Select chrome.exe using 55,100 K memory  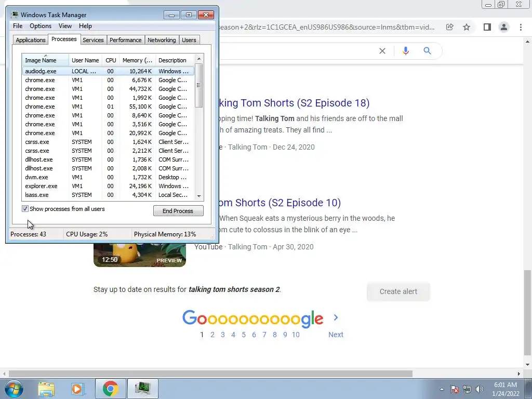tap(108, 107)
